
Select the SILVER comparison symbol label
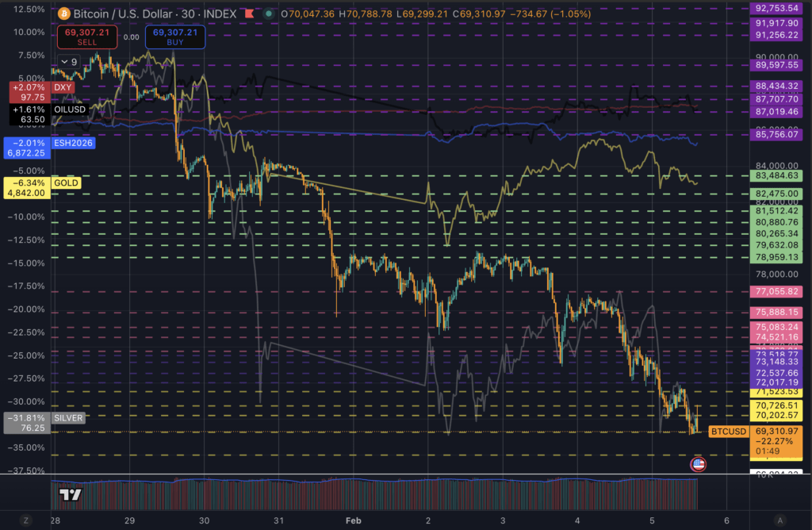pos(68,417)
